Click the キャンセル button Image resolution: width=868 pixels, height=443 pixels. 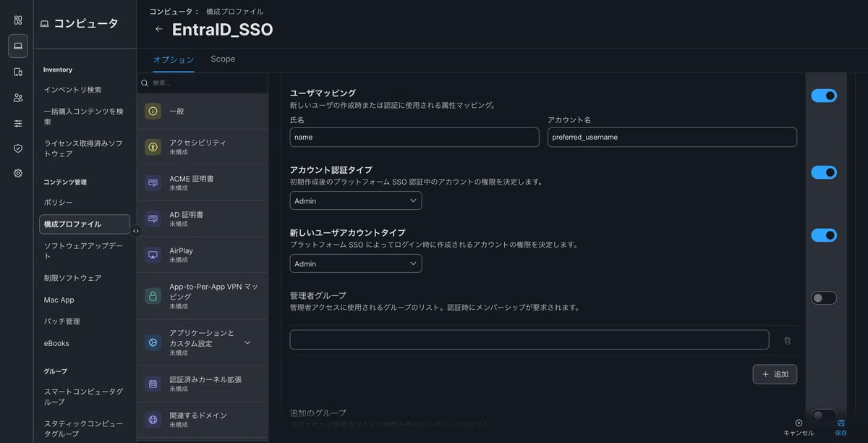[x=799, y=427]
